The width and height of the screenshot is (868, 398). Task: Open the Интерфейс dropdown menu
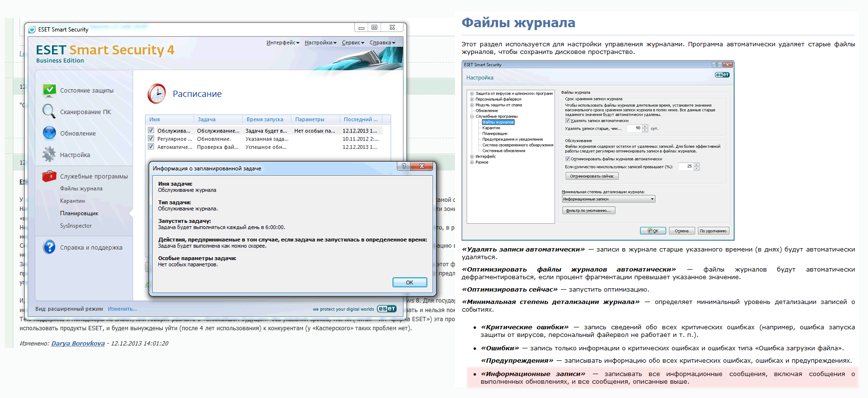coord(283,42)
